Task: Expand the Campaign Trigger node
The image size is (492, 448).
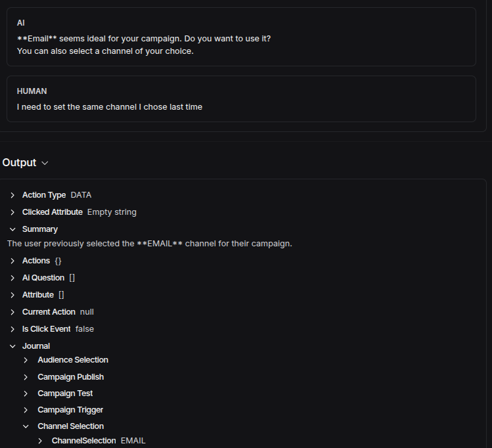Action: 26,410
